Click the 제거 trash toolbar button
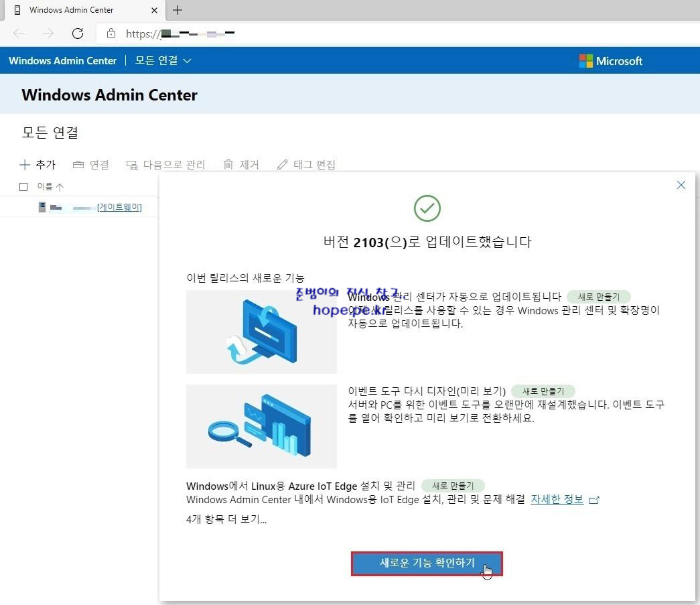The image size is (700, 605). point(241,165)
